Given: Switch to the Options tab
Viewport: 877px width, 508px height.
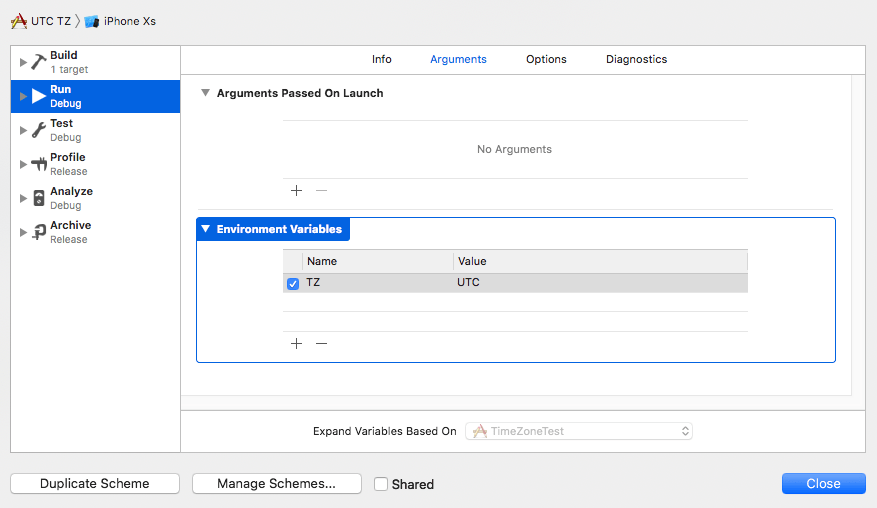Looking at the screenshot, I should (x=546, y=59).
